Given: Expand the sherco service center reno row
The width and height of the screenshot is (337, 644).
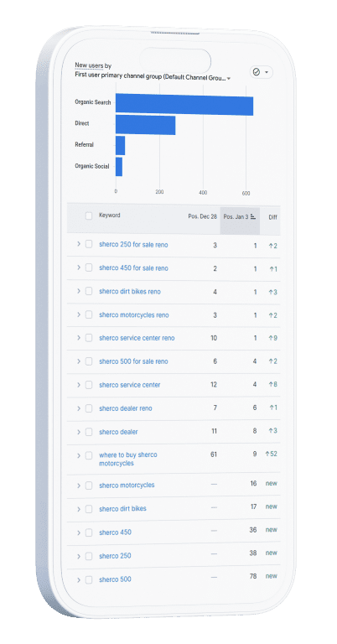Looking at the screenshot, I should point(79,338).
